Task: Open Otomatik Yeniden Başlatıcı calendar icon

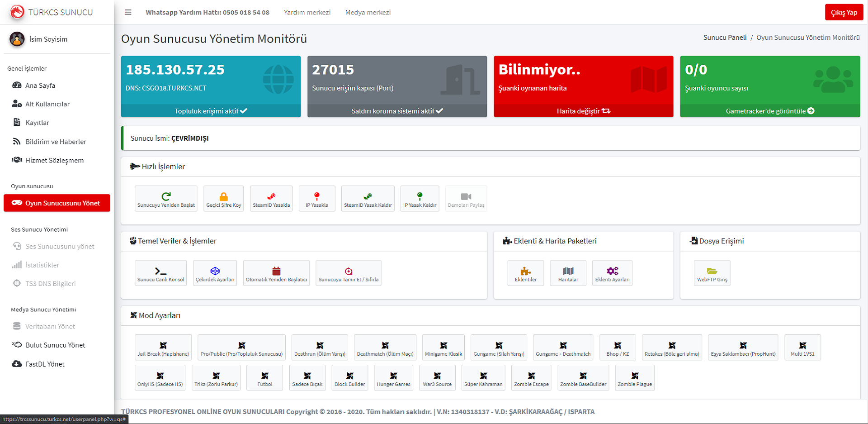Action: 276,272
